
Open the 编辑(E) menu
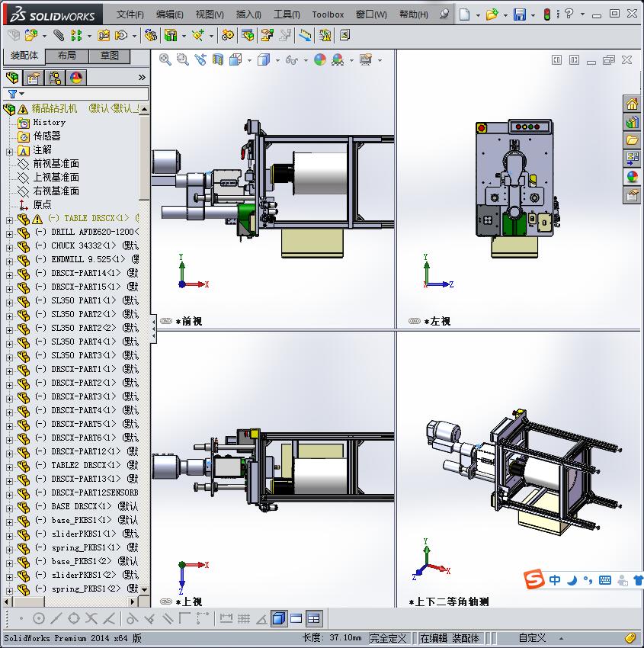point(170,14)
